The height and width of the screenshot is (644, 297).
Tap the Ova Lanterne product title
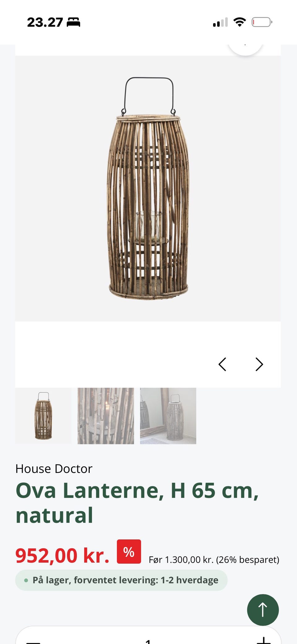(137, 503)
